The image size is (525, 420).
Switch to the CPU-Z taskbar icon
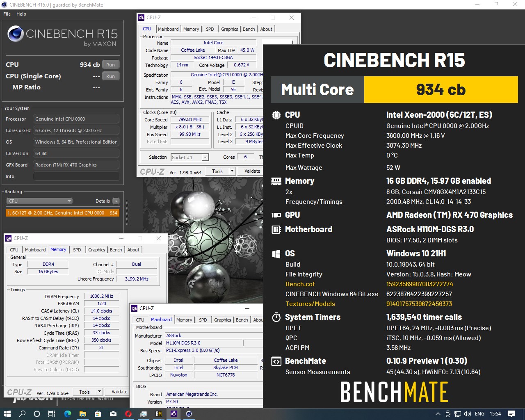coord(173,414)
